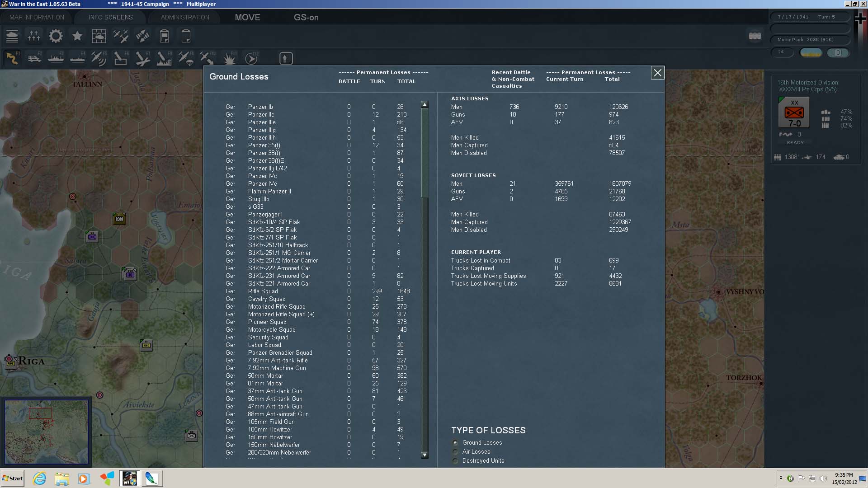Click the 7/17/1941 Turn 5 date display
Image resolution: width=868 pixels, height=488 pixels.
click(810, 17)
